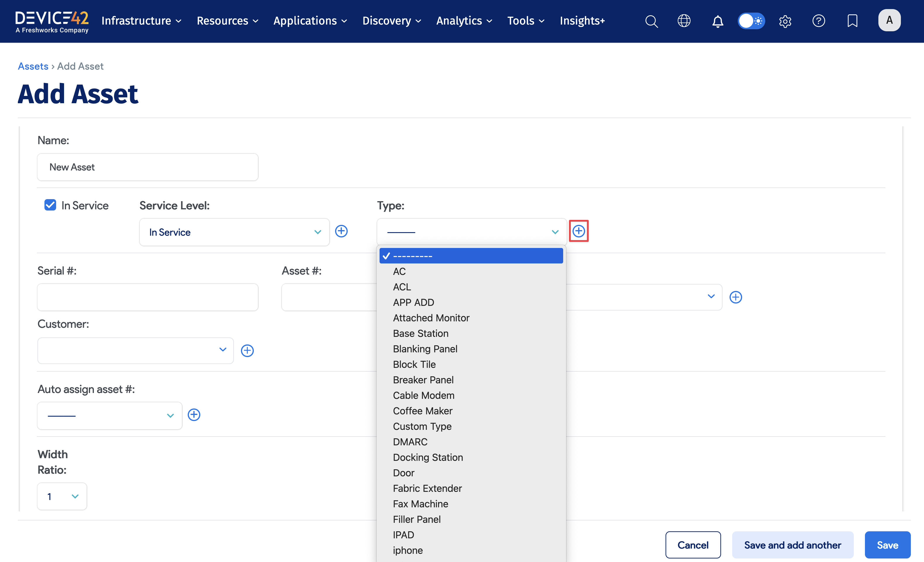924x562 pixels.
Task: Open the settings gear menu
Action: click(x=785, y=21)
